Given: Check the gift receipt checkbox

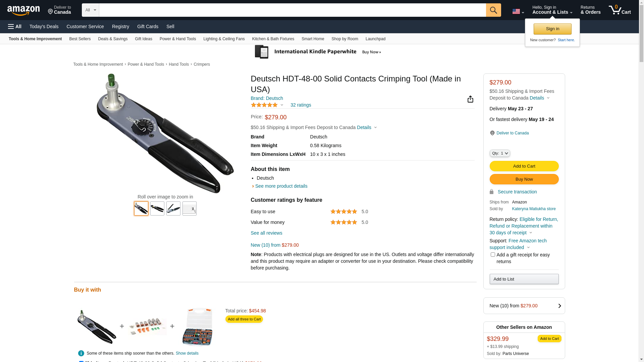Looking at the screenshot, I should click(493, 255).
